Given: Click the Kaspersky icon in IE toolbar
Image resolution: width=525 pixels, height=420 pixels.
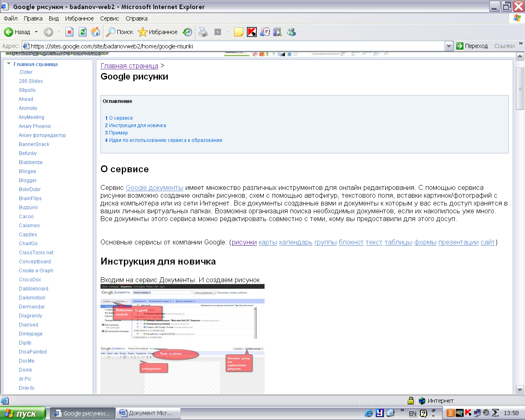Looking at the screenshot, I should [252, 32].
